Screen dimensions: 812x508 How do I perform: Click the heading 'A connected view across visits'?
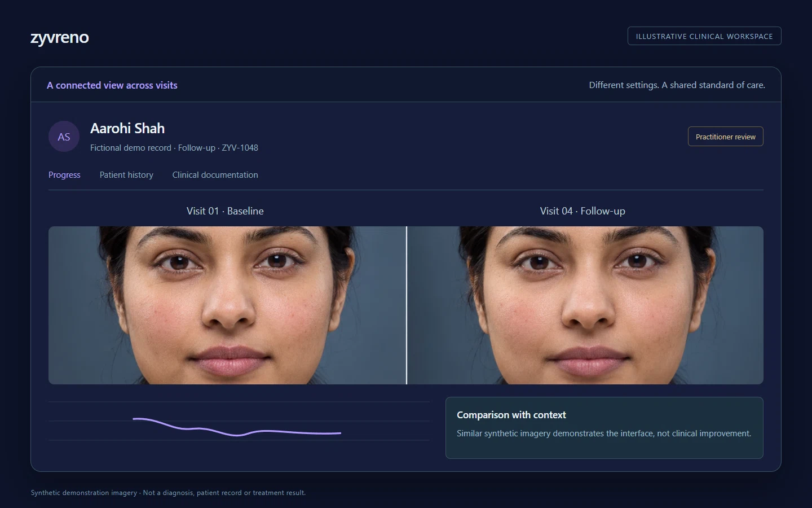pyautogui.click(x=112, y=85)
